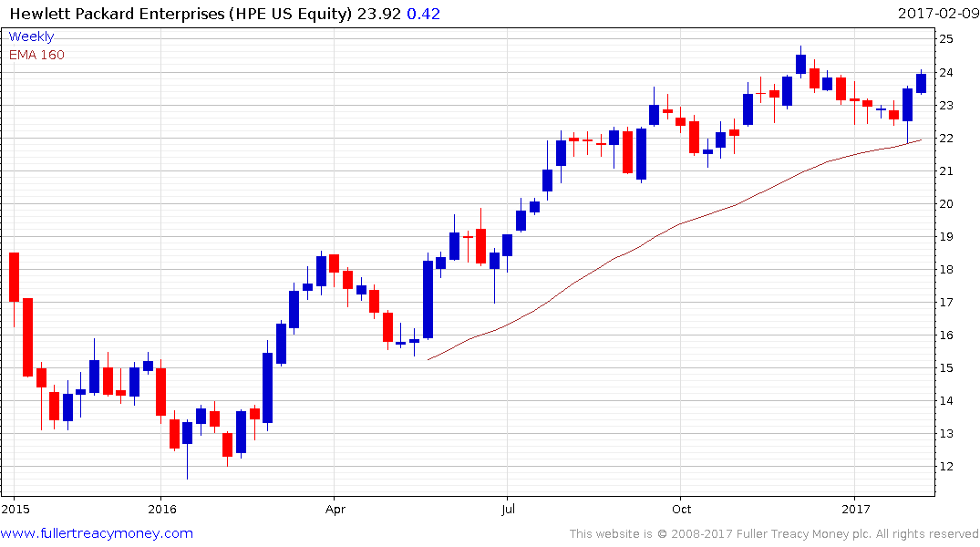
Task: Click the 25 price axis label
Action: (x=945, y=39)
